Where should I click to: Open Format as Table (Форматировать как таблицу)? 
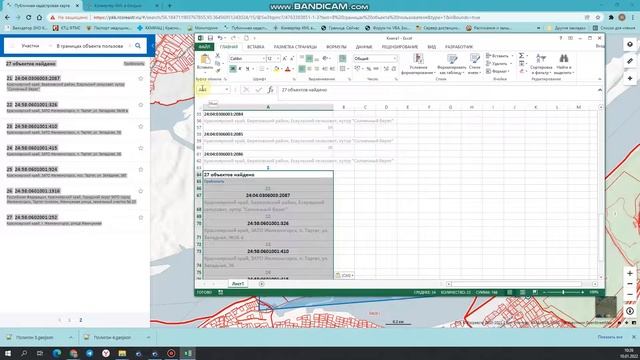click(x=451, y=64)
